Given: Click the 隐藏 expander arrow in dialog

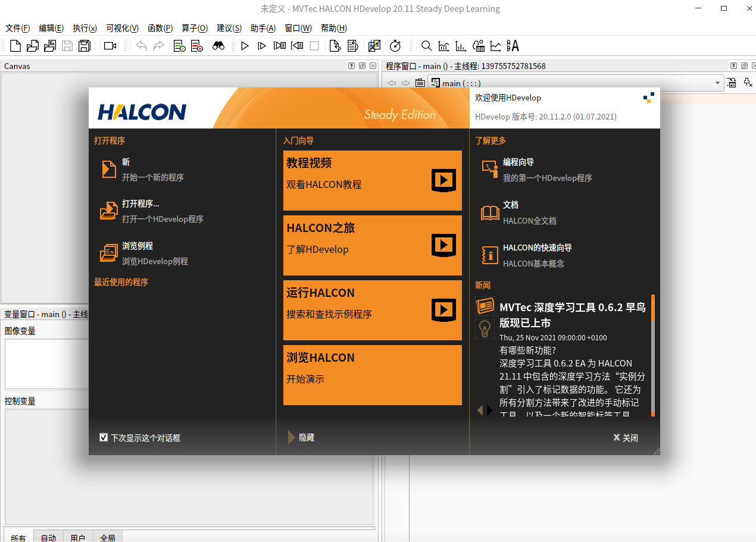Looking at the screenshot, I should pyautogui.click(x=292, y=437).
